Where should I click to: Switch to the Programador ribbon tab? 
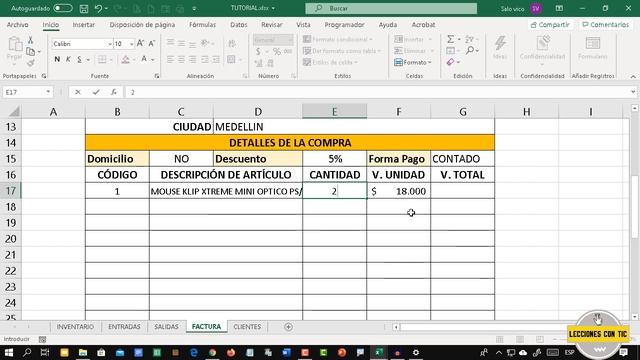click(344, 25)
